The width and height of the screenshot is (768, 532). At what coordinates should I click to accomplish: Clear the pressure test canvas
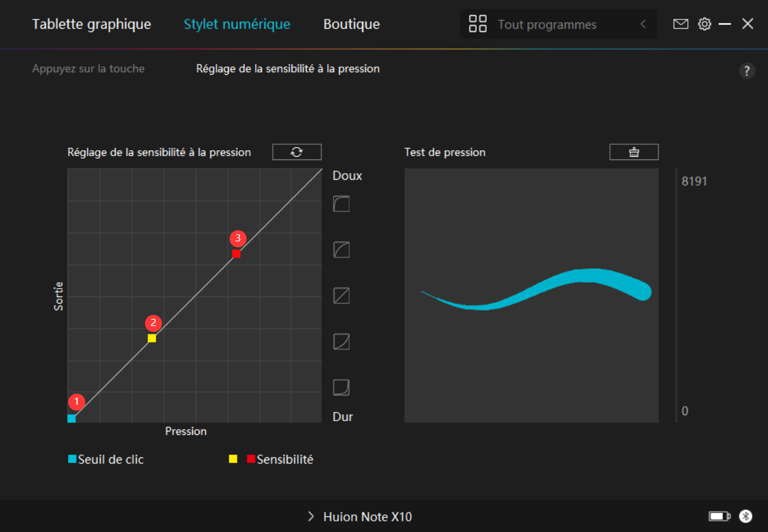click(634, 152)
